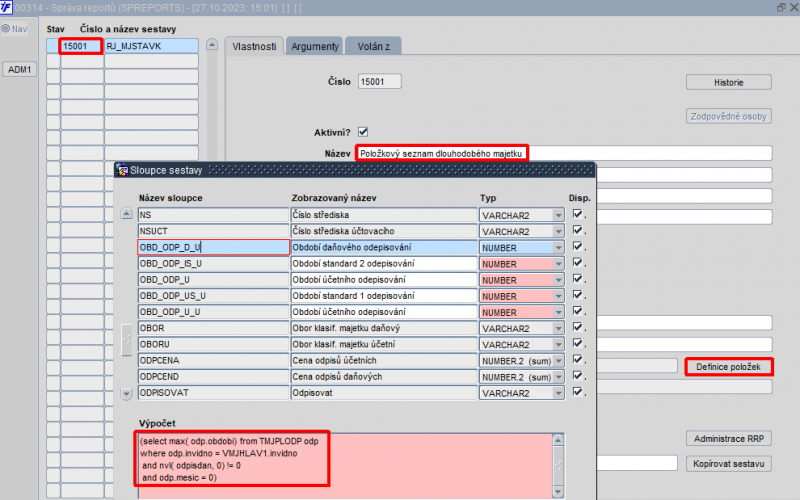
Task: Open Typ dropdown for NS row
Action: point(559,215)
